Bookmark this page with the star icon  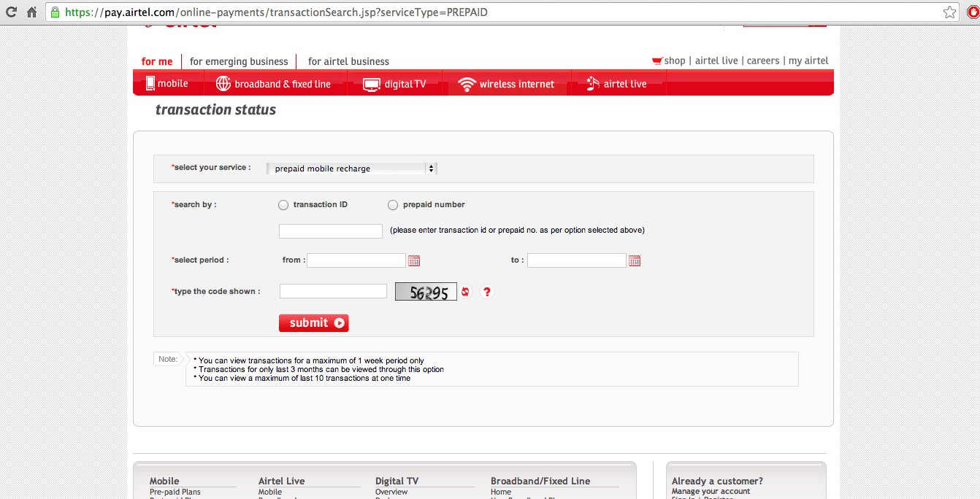click(x=949, y=12)
